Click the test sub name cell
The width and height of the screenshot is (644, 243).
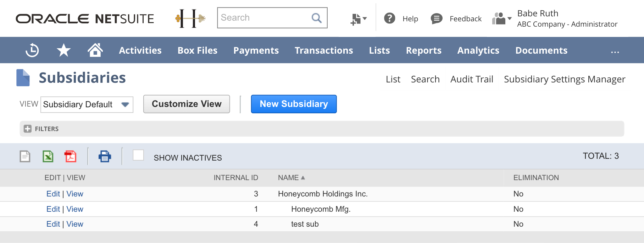pyautogui.click(x=305, y=224)
